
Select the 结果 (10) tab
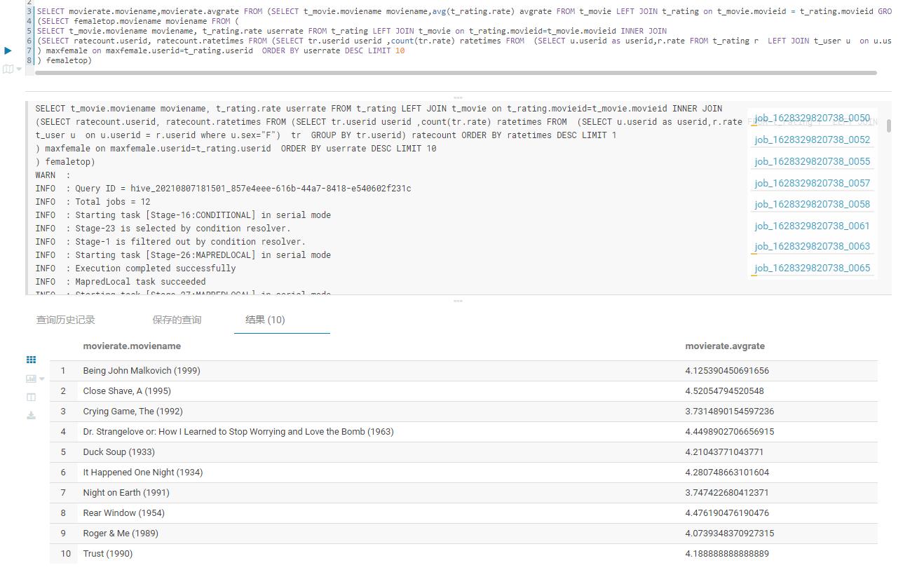pos(265,320)
